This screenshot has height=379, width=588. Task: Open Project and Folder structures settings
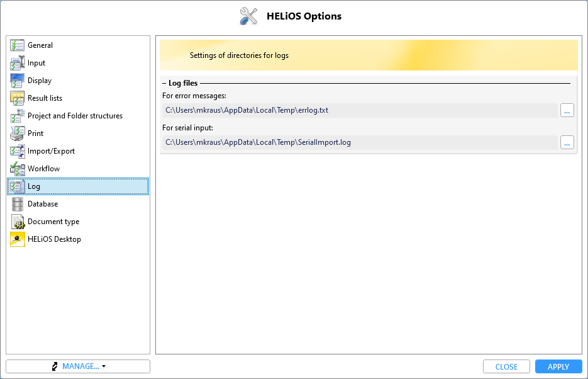click(75, 116)
